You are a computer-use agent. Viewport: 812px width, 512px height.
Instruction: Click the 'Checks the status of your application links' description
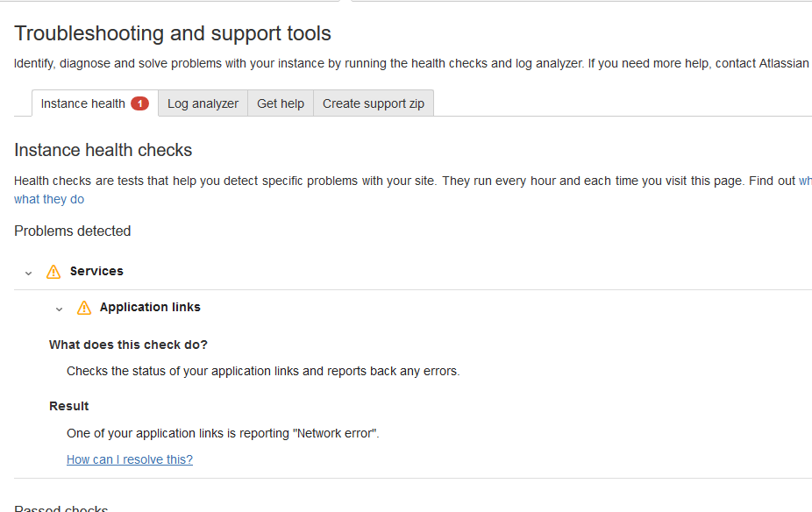(x=263, y=371)
